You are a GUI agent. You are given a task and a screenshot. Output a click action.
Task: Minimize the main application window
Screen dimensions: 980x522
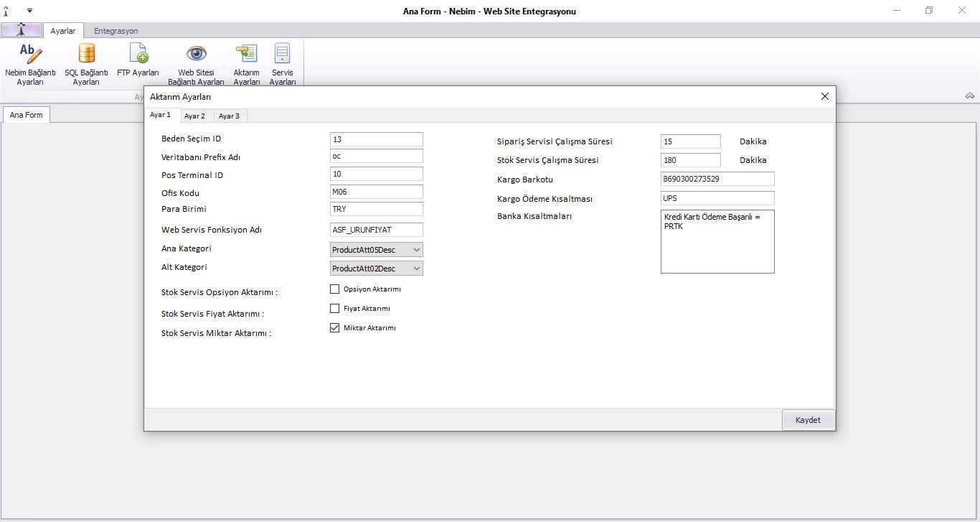click(897, 11)
